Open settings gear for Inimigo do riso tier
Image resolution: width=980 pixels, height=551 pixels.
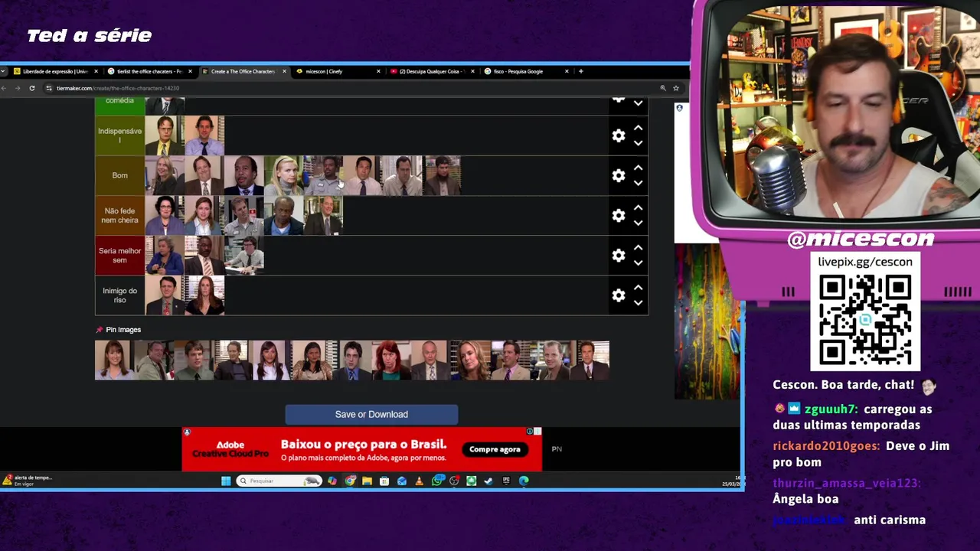pos(619,295)
